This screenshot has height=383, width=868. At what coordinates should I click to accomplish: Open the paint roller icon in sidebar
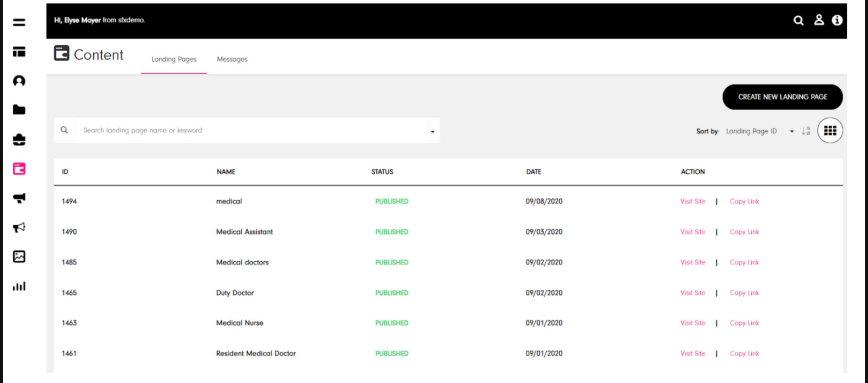pyautogui.click(x=19, y=198)
